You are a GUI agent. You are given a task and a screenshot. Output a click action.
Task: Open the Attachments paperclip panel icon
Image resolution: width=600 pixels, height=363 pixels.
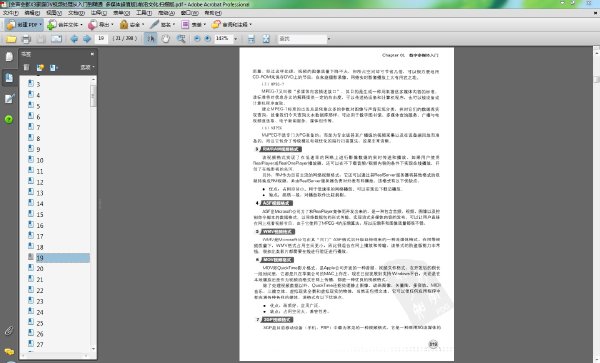point(9,330)
